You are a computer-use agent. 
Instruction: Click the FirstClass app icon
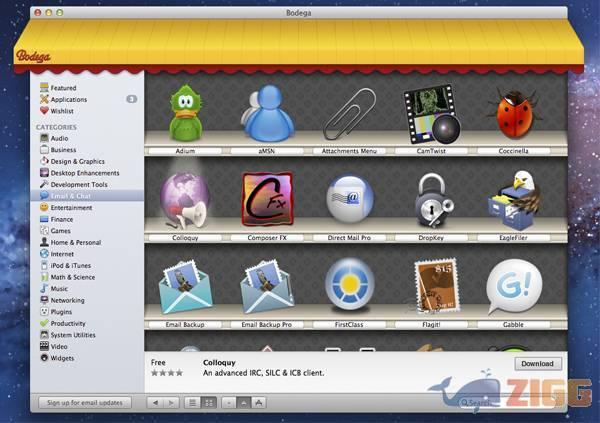tap(349, 286)
